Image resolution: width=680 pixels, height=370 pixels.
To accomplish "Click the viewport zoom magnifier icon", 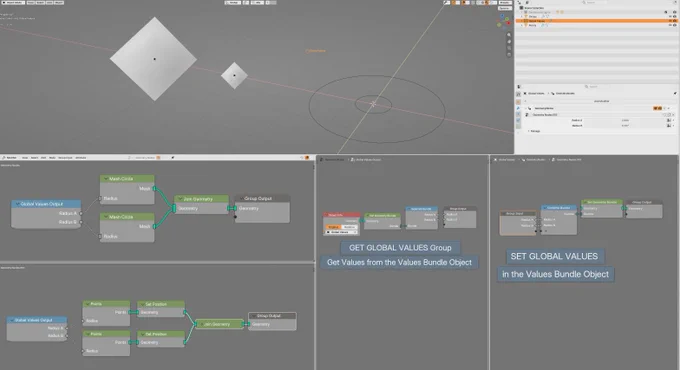I will tap(509, 35).
